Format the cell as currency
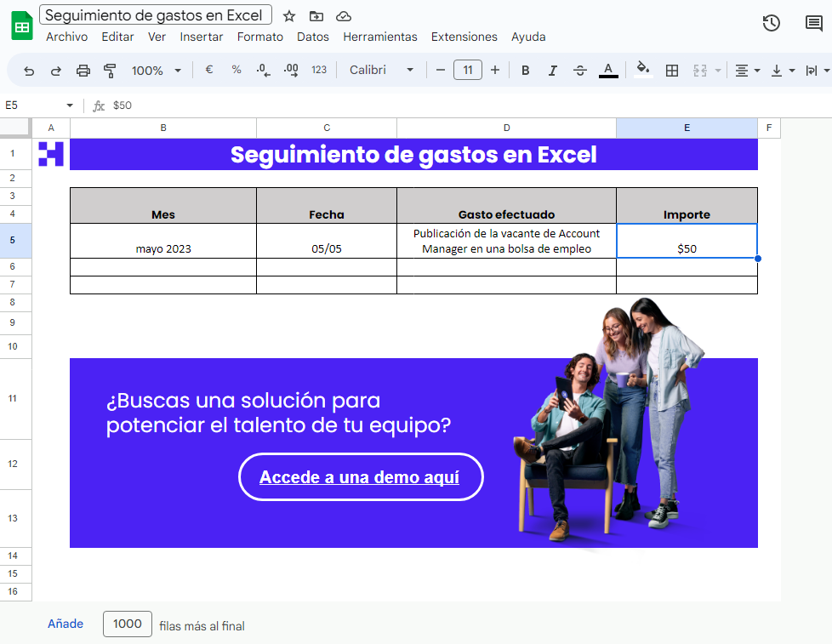Viewport: 832px width, 644px height. point(209,71)
